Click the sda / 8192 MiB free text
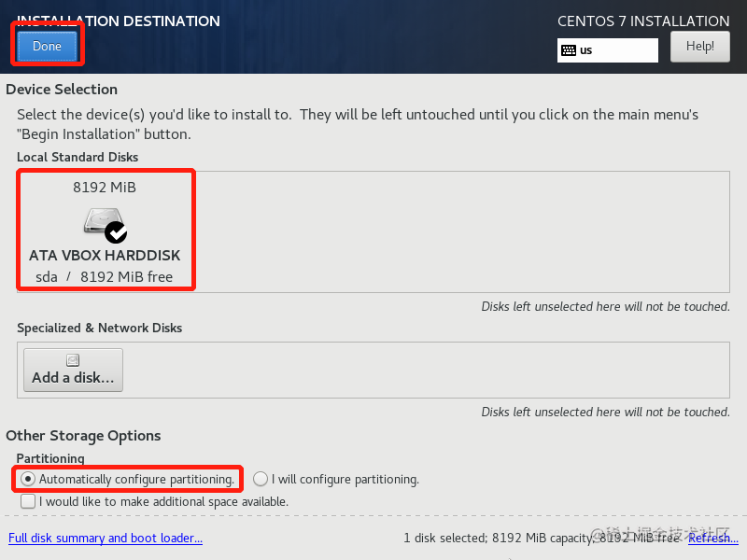Viewport: 747px width, 560px height. [x=105, y=276]
